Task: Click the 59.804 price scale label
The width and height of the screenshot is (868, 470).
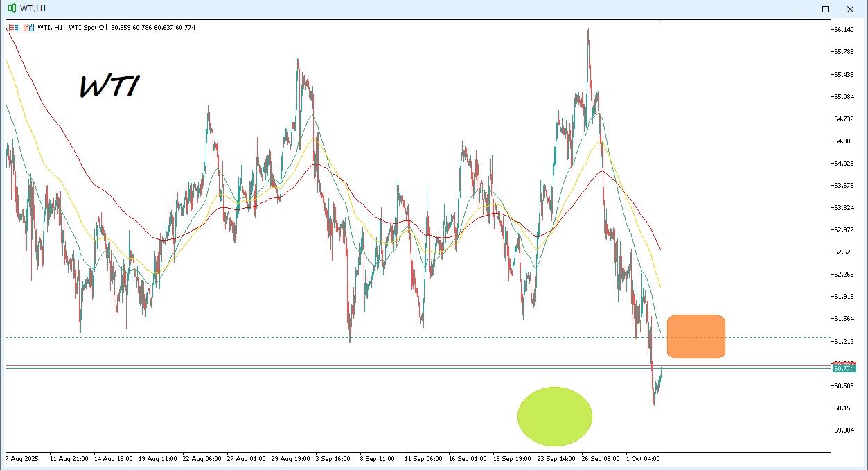Action: pyautogui.click(x=844, y=430)
